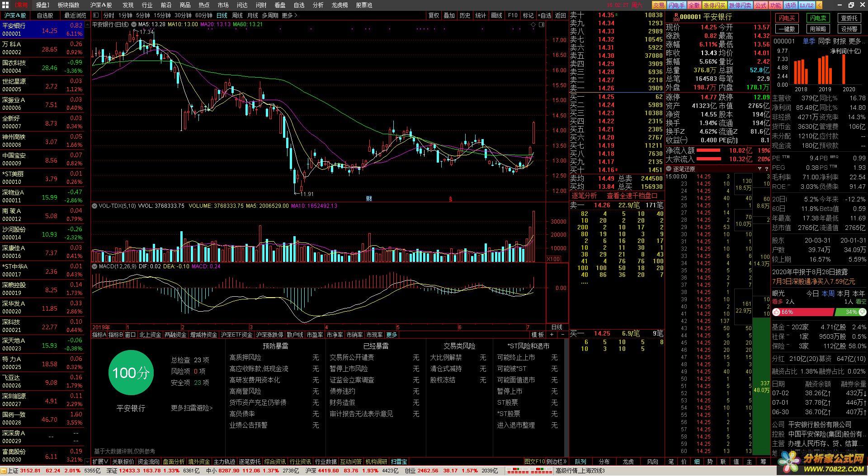
Task: Click the chart layout icon left of 分时
Action: tap(96, 15)
